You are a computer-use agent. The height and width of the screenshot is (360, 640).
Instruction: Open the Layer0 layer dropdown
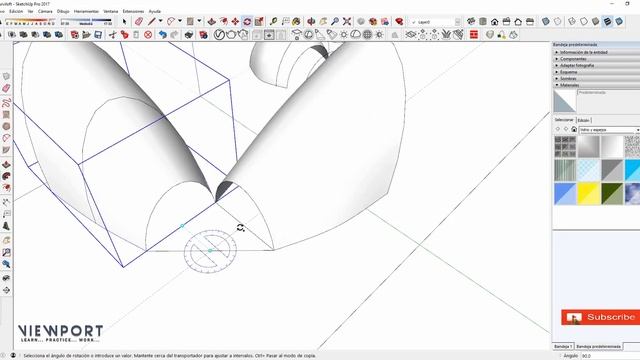click(x=458, y=22)
